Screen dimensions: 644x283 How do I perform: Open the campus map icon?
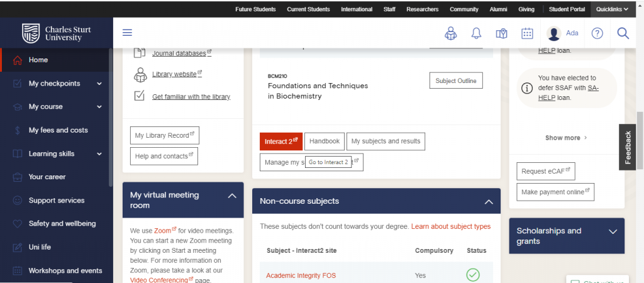[501, 33]
